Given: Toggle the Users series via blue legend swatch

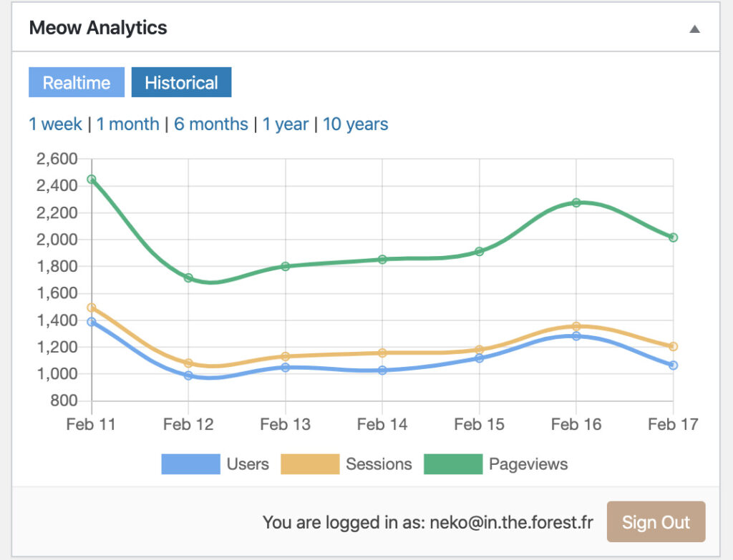Looking at the screenshot, I should point(190,464).
